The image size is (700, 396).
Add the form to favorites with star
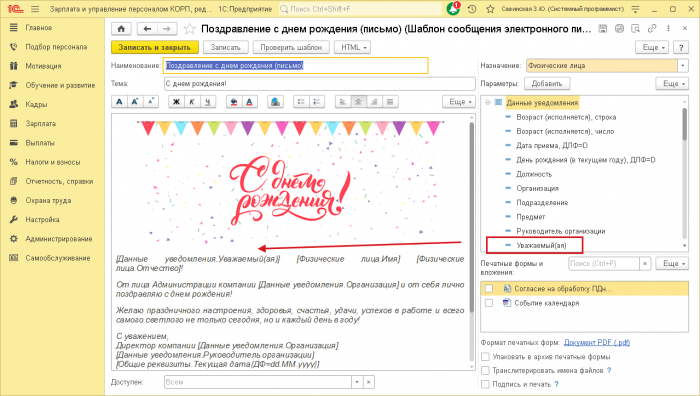coord(190,29)
